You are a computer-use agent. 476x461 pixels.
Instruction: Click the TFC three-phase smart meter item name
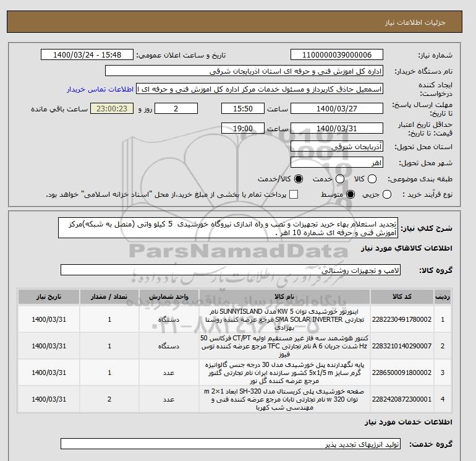click(284, 346)
